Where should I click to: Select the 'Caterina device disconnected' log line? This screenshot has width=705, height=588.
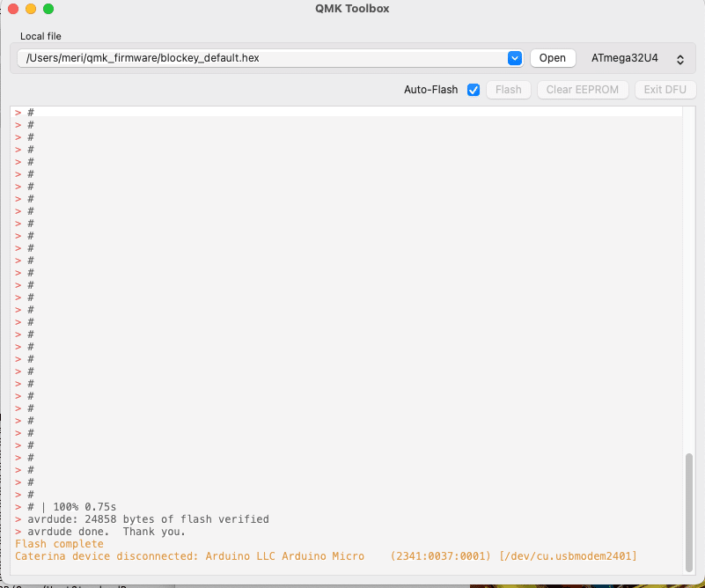pos(326,556)
